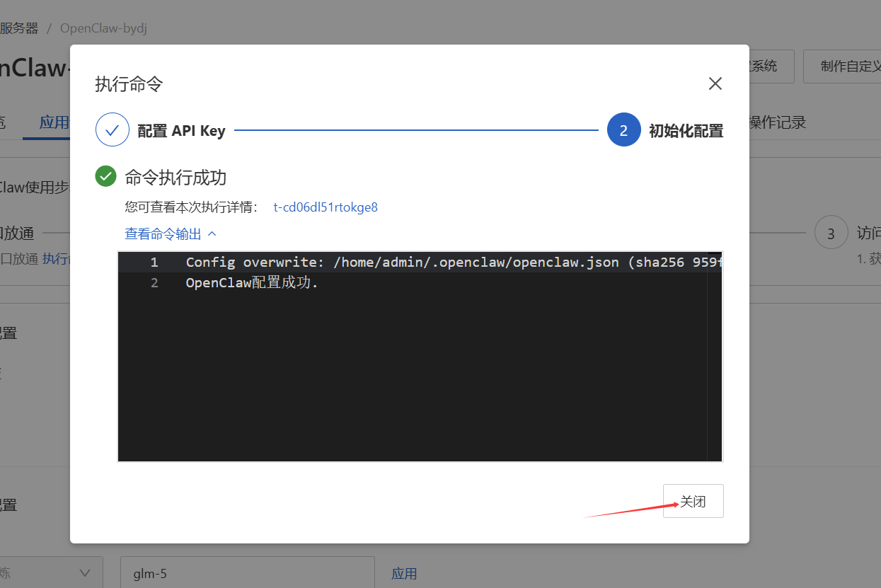Open OpenClaw-bydj breadcrumb in background page
The width and height of the screenshot is (881, 588).
tap(103, 28)
